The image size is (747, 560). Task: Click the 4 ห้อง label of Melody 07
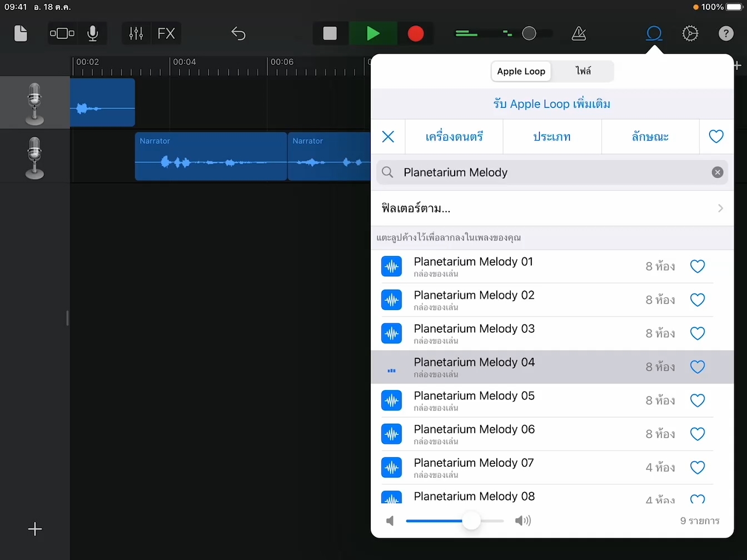click(660, 468)
